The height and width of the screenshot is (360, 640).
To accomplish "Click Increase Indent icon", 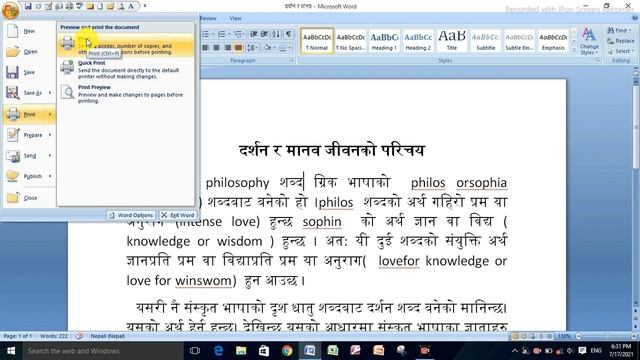I will pyautogui.click(x=264, y=34).
